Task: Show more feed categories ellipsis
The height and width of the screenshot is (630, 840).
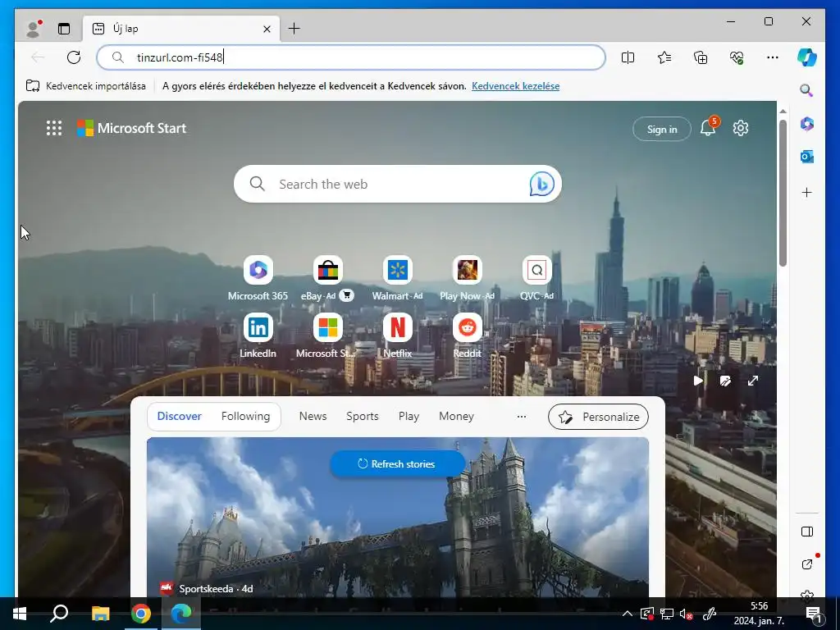Action: coord(521,416)
